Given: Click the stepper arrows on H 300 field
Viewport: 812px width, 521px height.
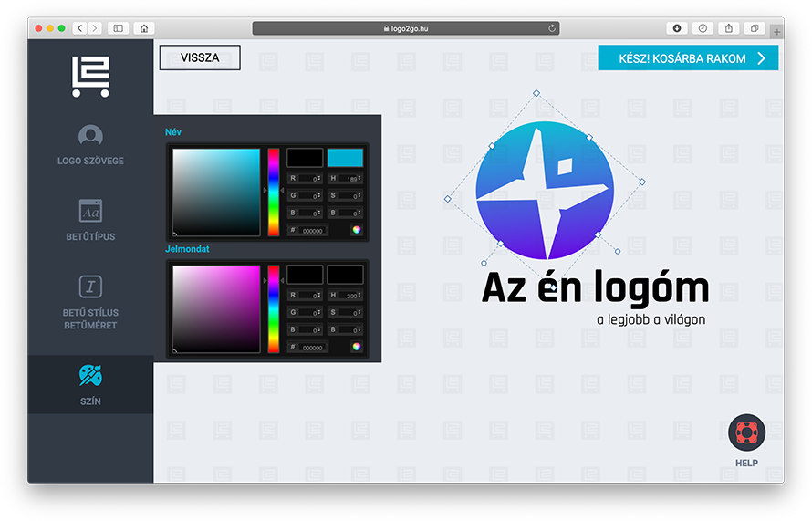Looking at the screenshot, I should coord(359,296).
